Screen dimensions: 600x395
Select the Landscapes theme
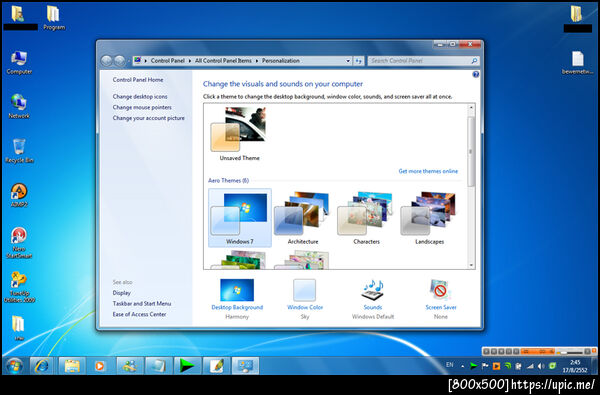coord(429,217)
